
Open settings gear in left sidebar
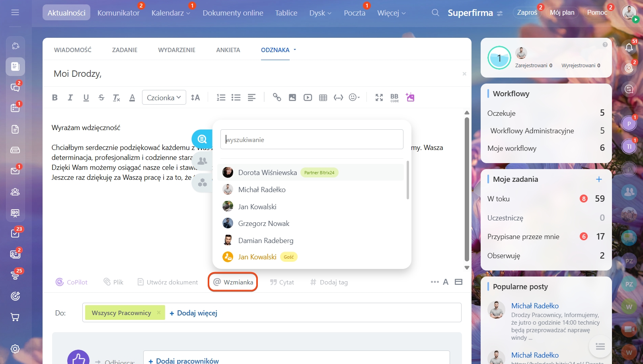point(15,349)
